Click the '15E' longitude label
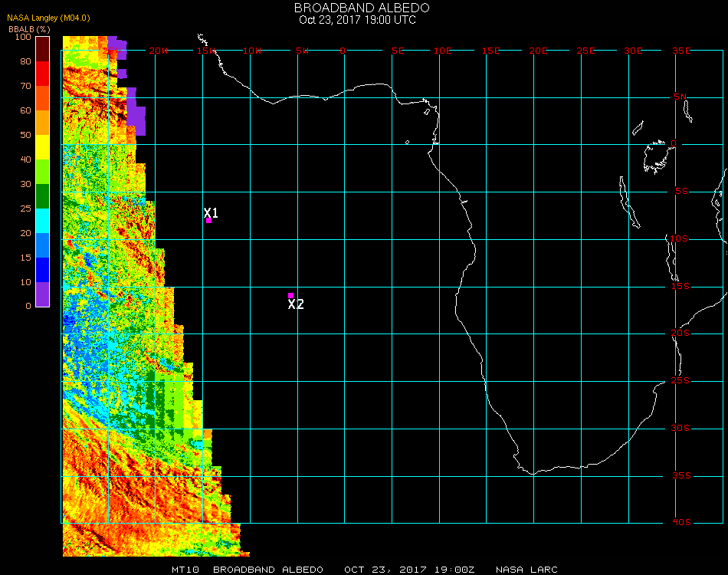The height and width of the screenshot is (575, 728). coord(490,51)
